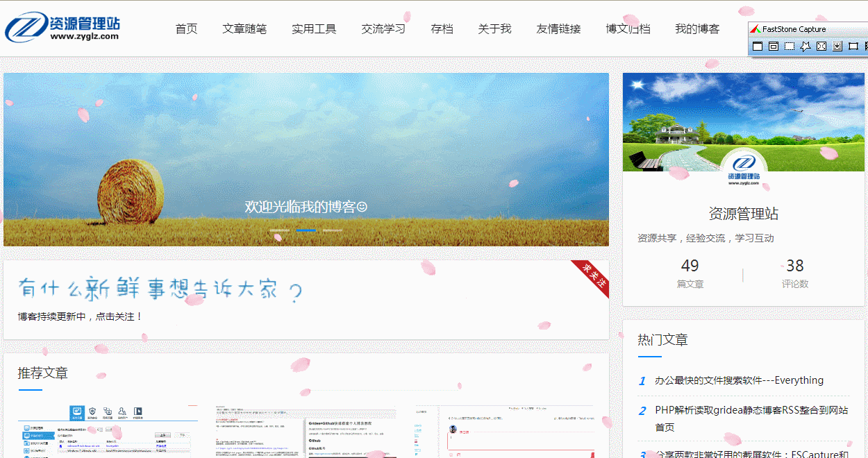Select Capture Fixed Region icon
Viewport: 868px width, 458px height.
click(x=853, y=46)
